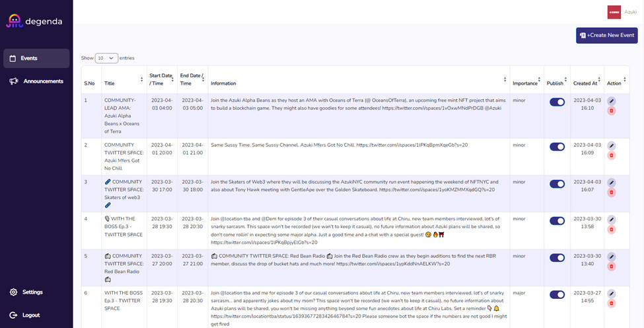Open Settings from the sidebar

click(x=26, y=292)
